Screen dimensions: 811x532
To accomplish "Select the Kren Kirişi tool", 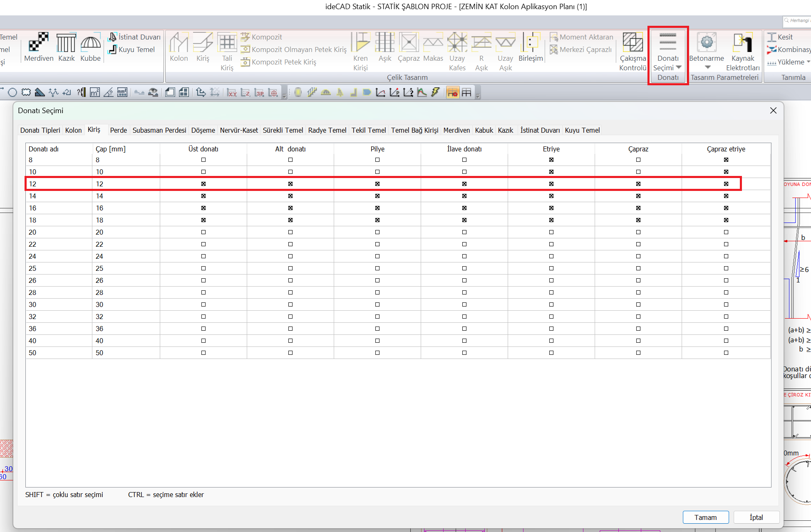I will pos(360,52).
